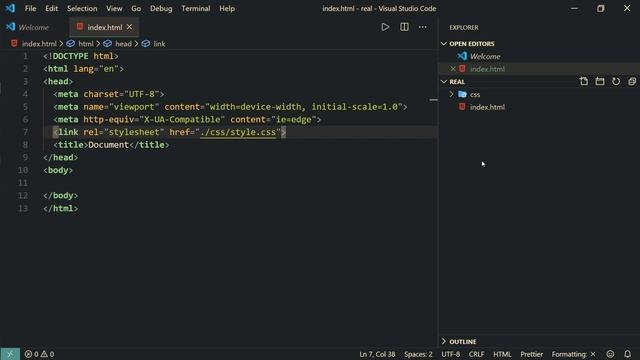Click the index.html breadcrumb file icon
Image resolution: width=640 pixels, height=360 pixels.
14,43
